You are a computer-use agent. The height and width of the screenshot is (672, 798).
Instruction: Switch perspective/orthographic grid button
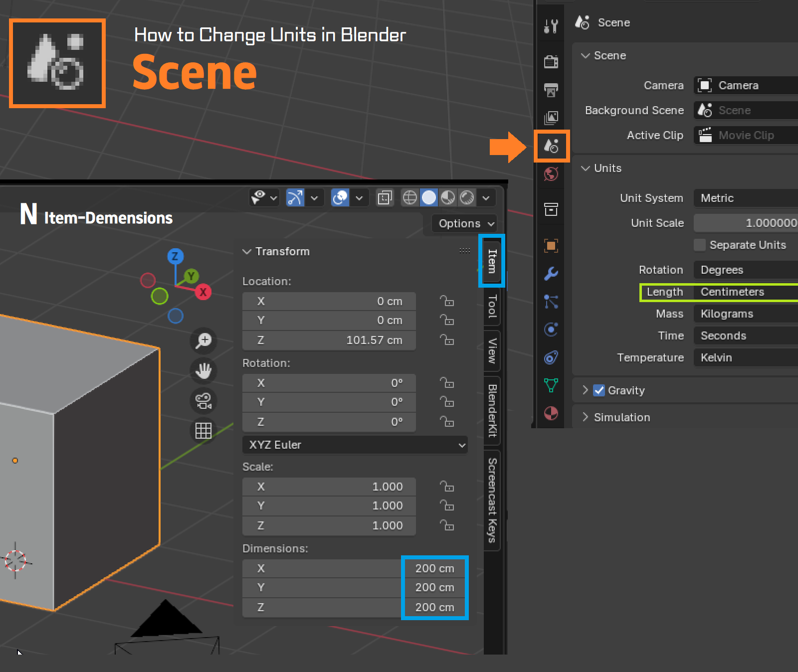coord(203,430)
